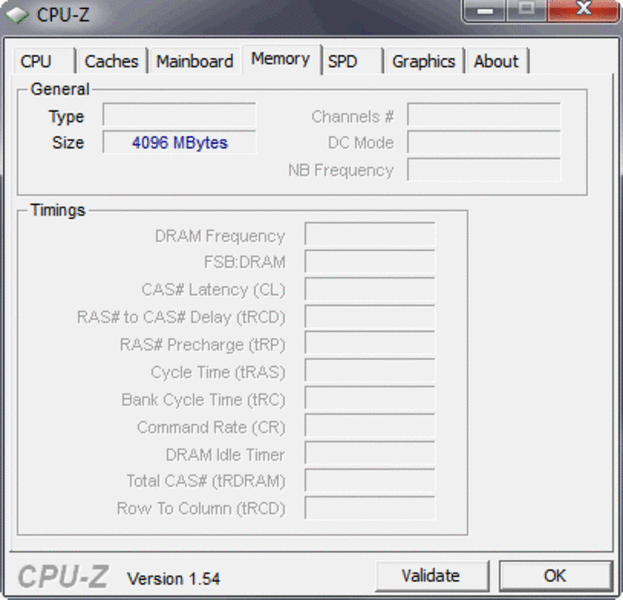The width and height of the screenshot is (623, 600).
Task: Click the Total CAS# (tRDRAM) field
Action: (370, 480)
